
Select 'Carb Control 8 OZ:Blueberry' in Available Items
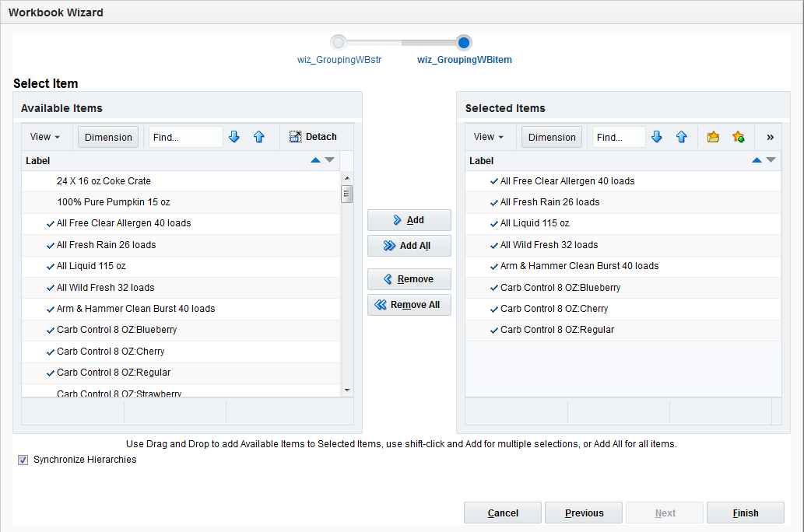click(181, 330)
